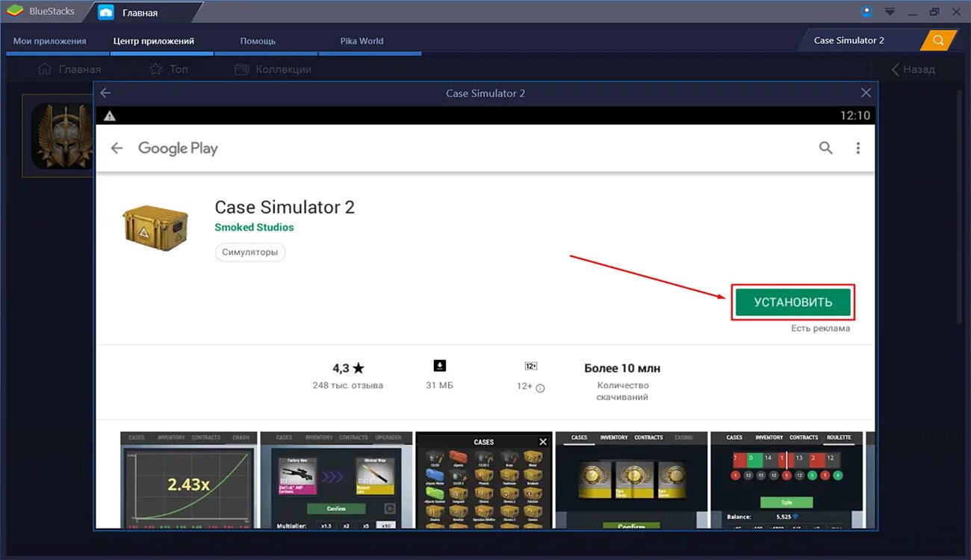
Task: Click the Назад back button
Action: click(913, 69)
